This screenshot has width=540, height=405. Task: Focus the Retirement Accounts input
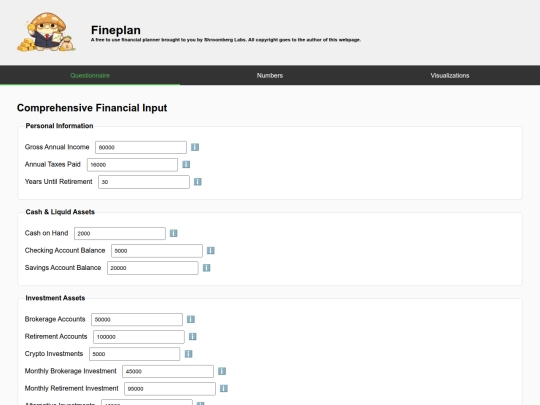[x=139, y=337]
